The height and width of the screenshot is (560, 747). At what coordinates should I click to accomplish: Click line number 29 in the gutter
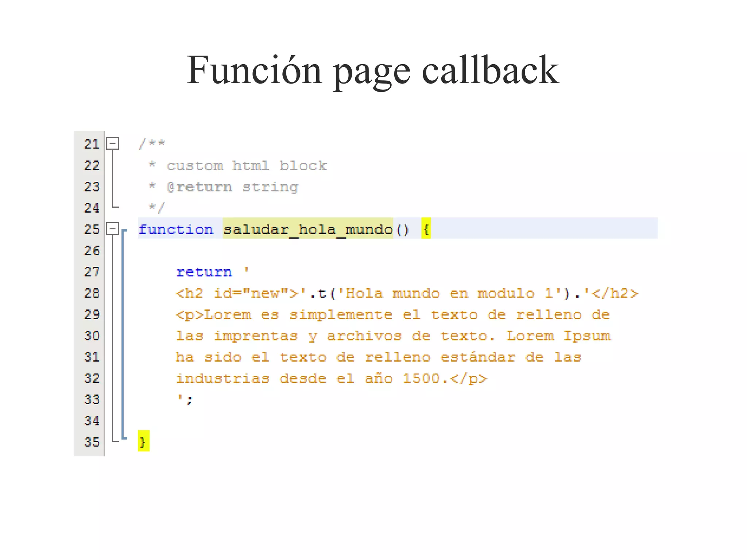pyautogui.click(x=92, y=314)
